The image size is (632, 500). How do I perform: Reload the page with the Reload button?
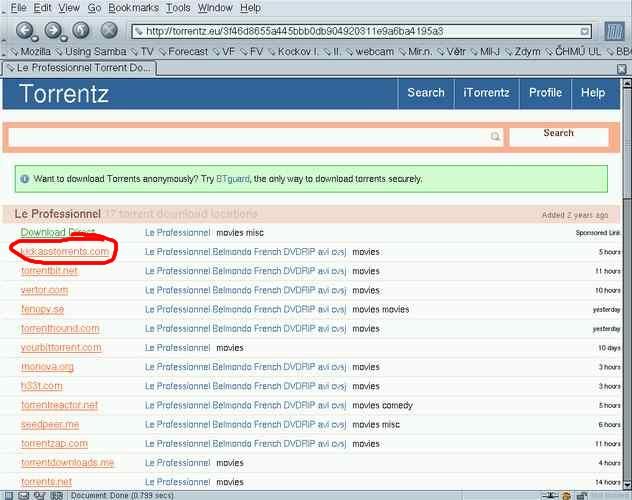pyautogui.click(x=81, y=30)
